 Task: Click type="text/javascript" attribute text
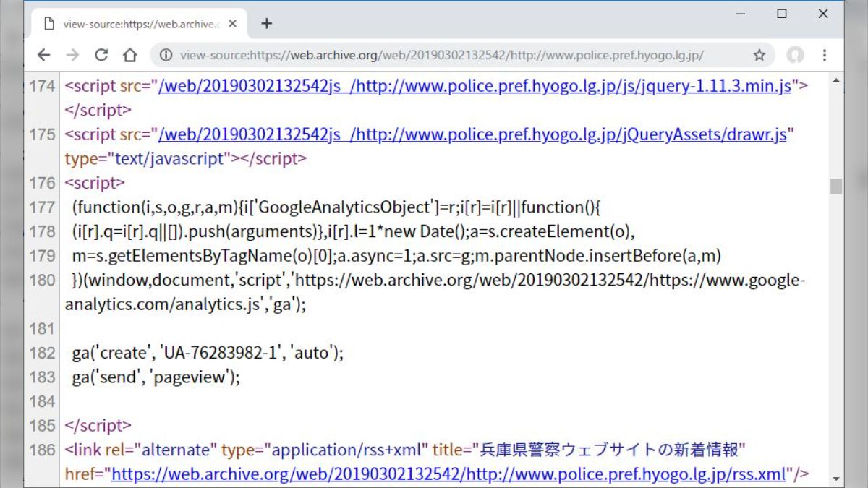(x=148, y=159)
